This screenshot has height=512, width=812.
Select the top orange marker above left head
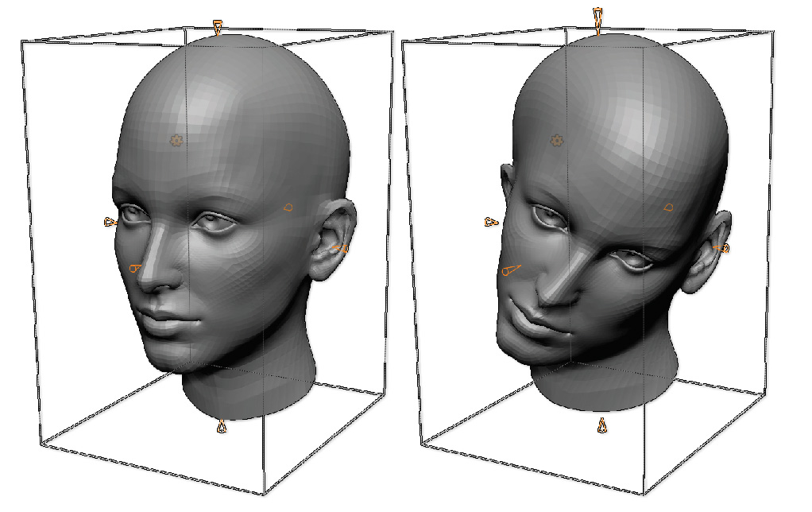(218, 29)
